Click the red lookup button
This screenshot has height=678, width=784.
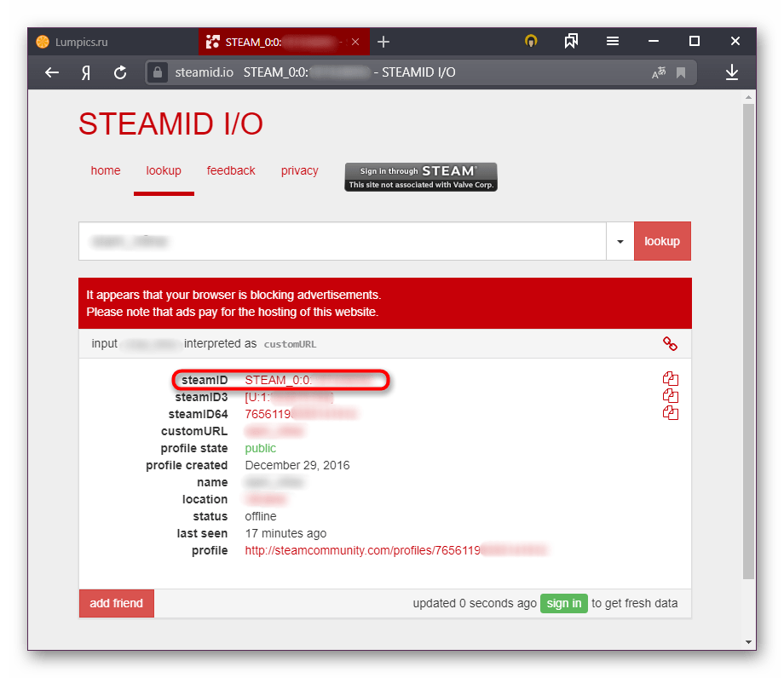pos(662,241)
